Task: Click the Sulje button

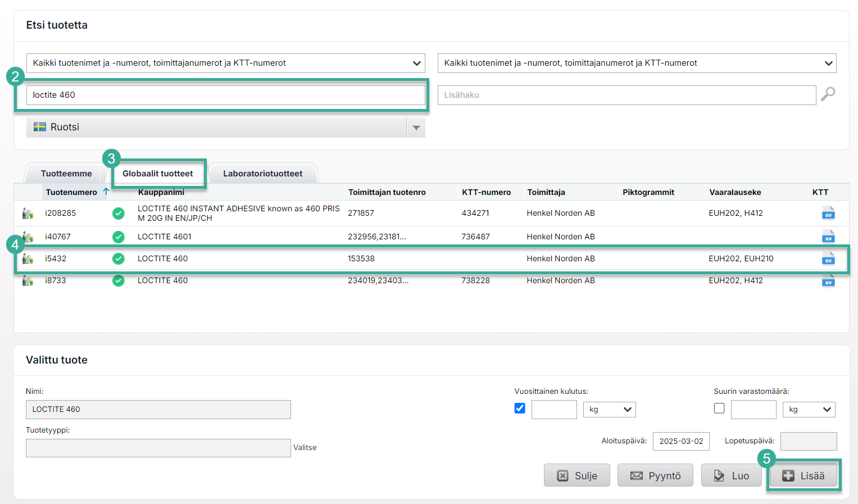Action: (577, 475)
